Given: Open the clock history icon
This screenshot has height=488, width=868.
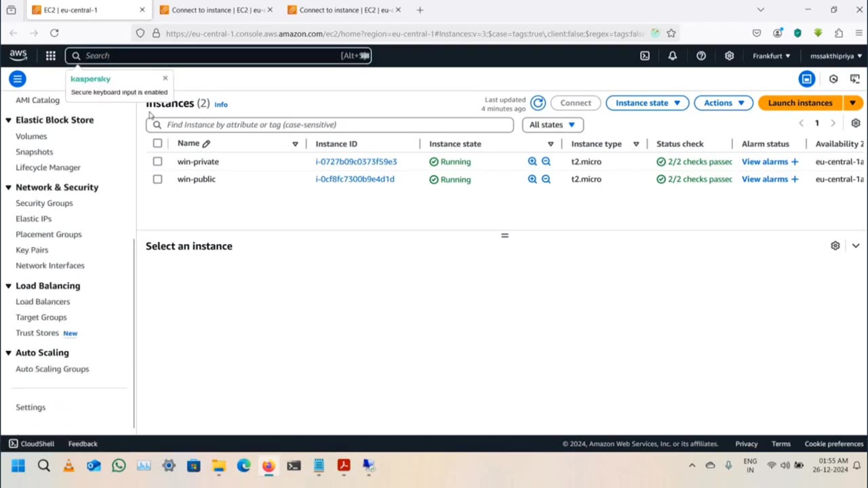Looking at the screenshot, I should tap(833, 79).
